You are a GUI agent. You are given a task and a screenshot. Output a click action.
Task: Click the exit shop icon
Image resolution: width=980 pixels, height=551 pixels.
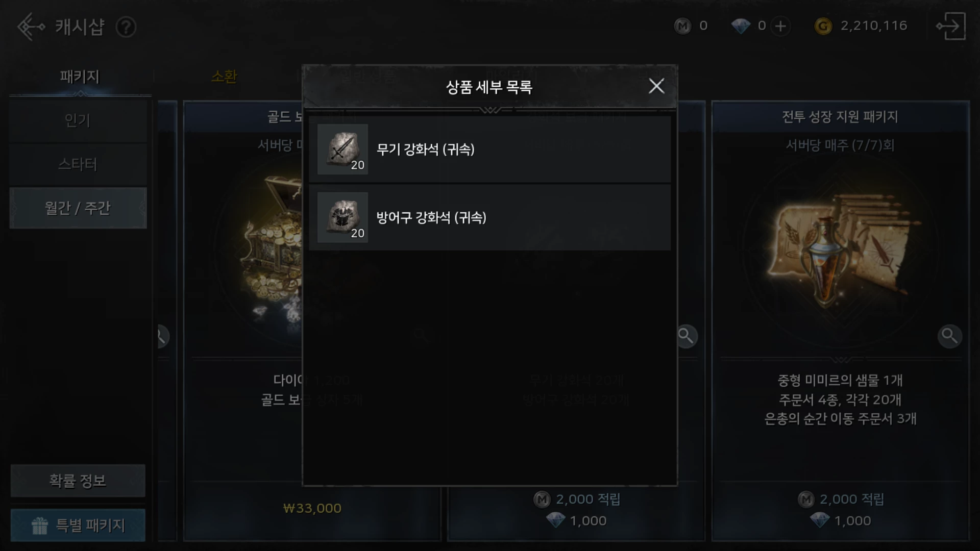tap(951, 27)
